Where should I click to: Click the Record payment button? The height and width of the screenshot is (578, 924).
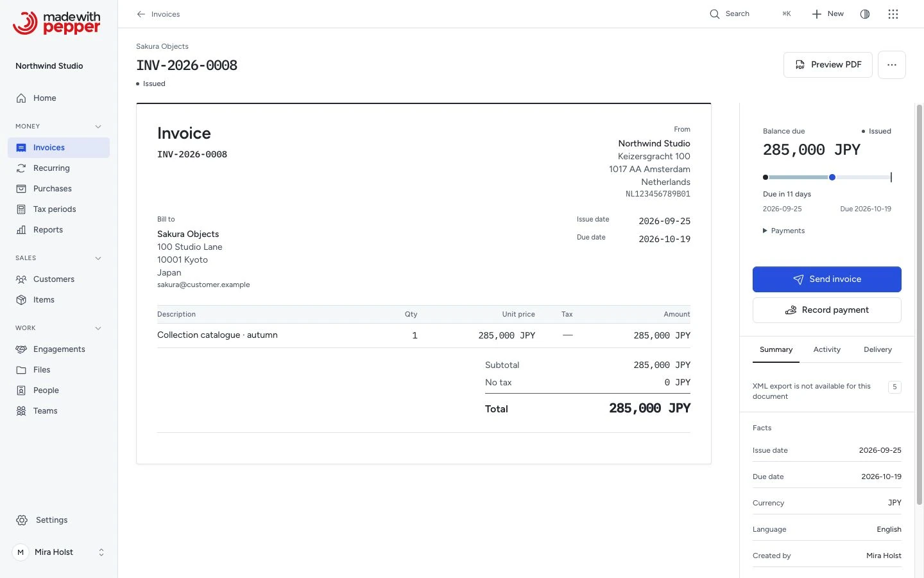tap(827, 310)
